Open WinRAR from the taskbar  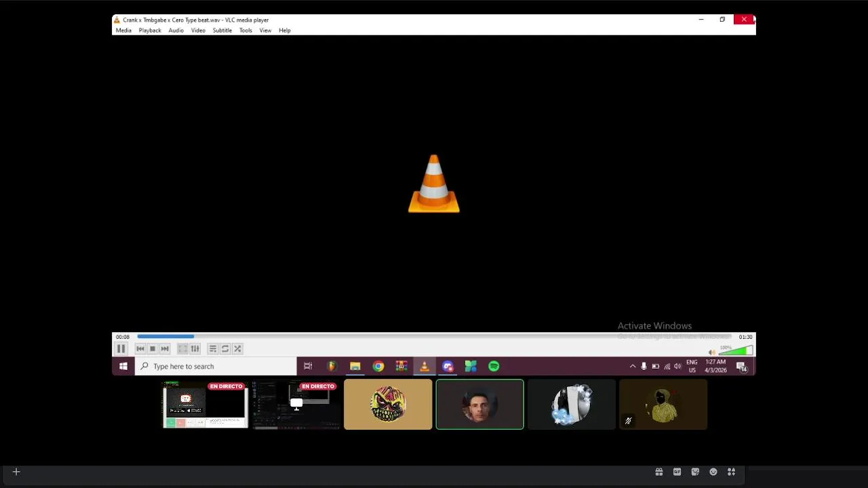click(401, 367)
